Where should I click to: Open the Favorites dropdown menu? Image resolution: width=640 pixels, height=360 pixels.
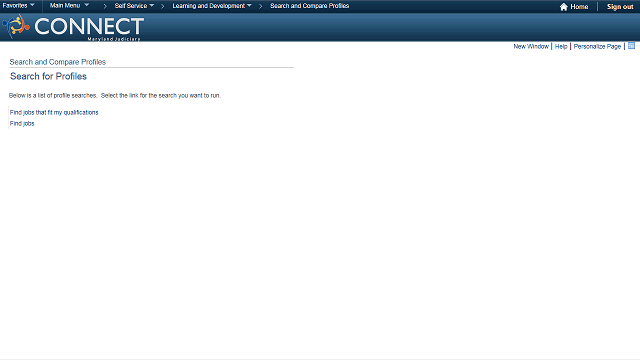point(18,6)
